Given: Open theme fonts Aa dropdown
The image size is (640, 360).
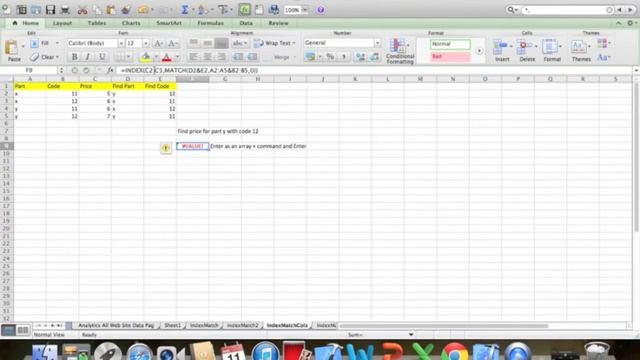Looking at the screenshot, I should pos(604,58).
